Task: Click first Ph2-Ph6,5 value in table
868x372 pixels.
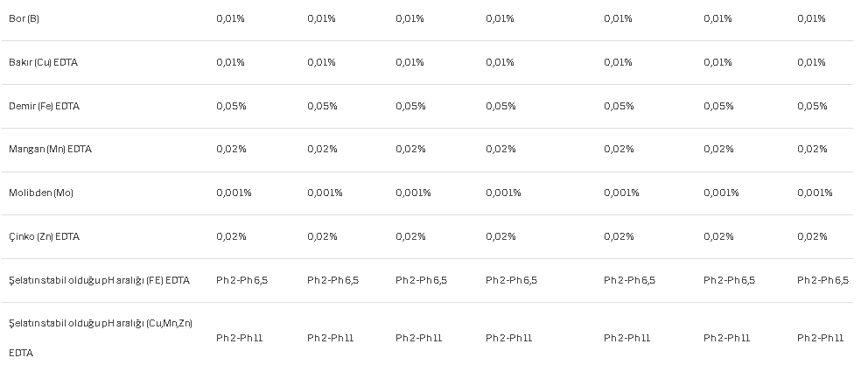Action: 241,280
